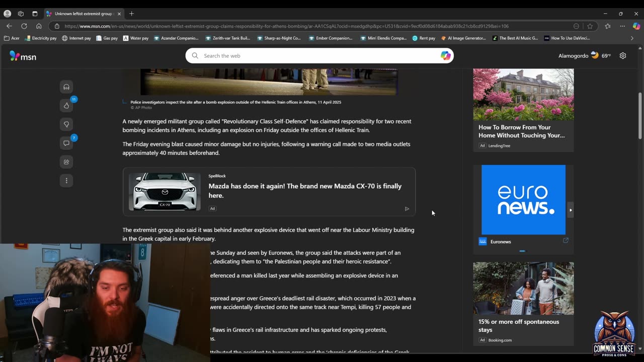This screenshot has height=362, width=644.
Task: Listen to the article with headphones icon
Action: coord(66,87)
